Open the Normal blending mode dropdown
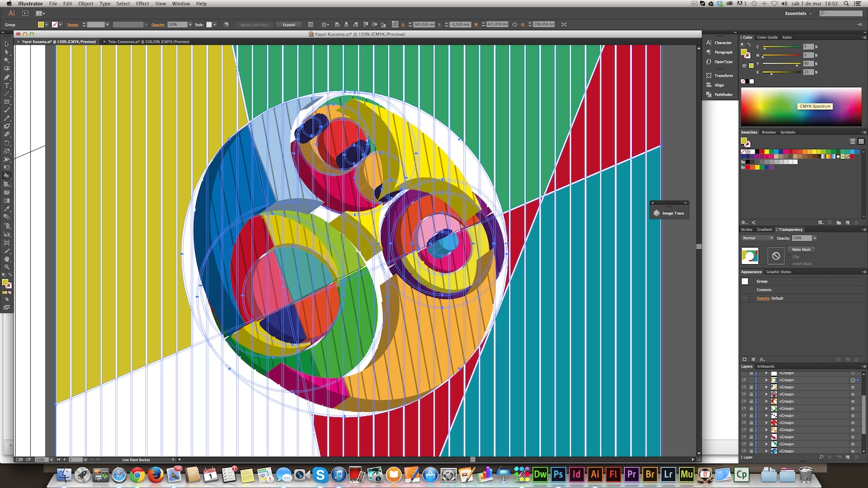Screen dimensions: 868x488 pyautogui.click(x=757, y=238)
